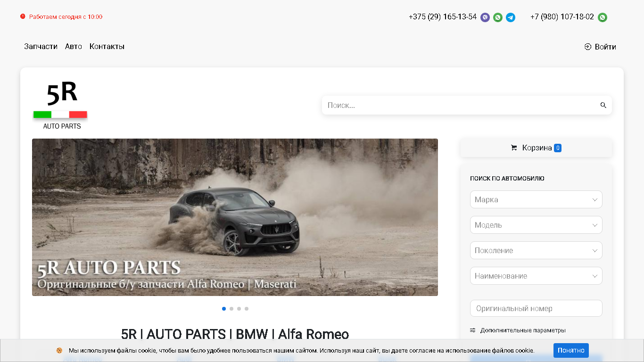The image size is (644, 362).
Task: Call the +375 (29) 165-13-54 number
Action: pyautogui.click(x=443, y=17)
